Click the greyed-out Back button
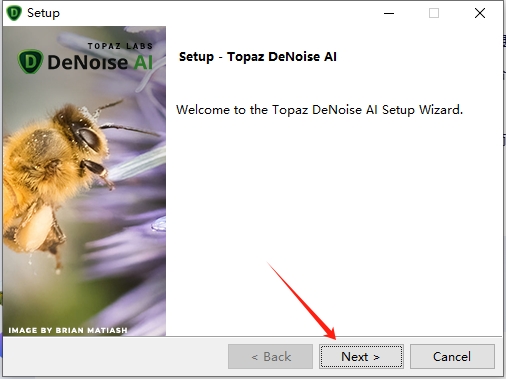This screenshot has height=379, width=506. tap(270, 356)
